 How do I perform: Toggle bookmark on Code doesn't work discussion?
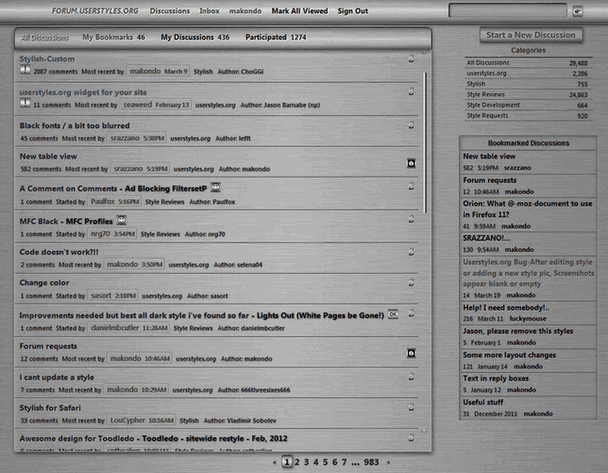411,252
